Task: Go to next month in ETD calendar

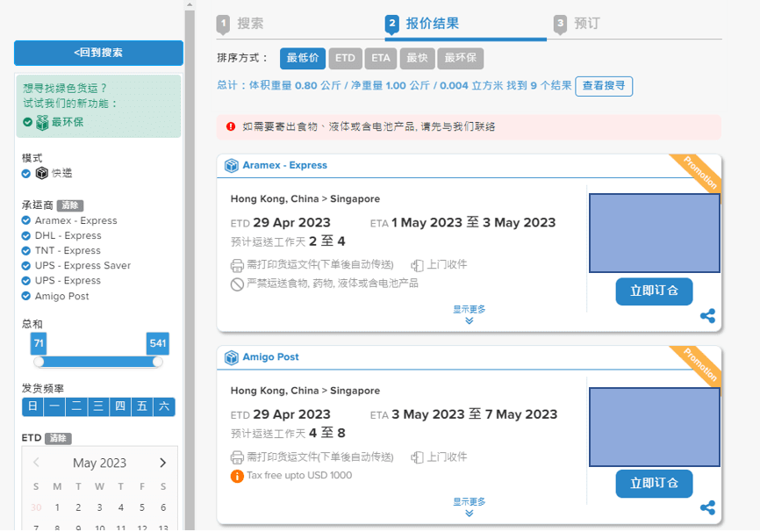Action: pos(163,464)
